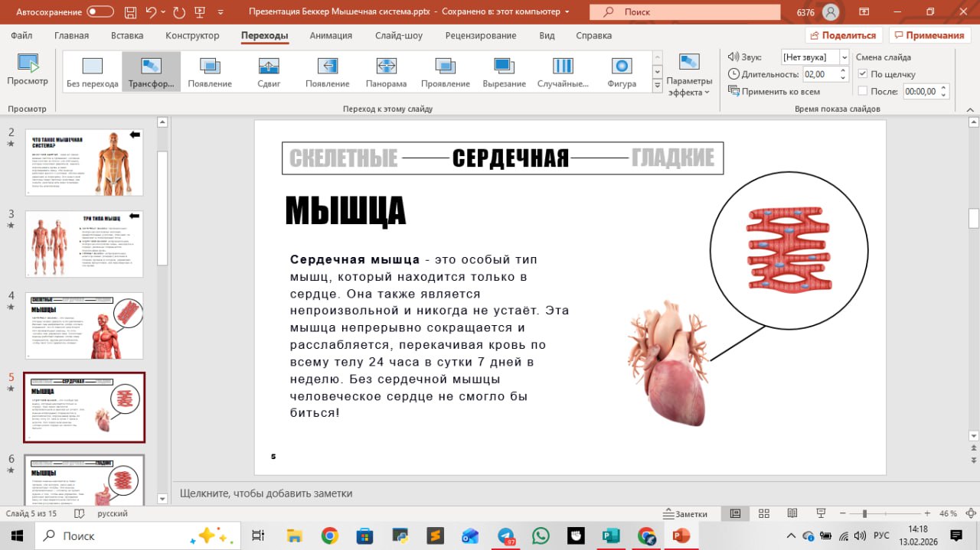Apply the Панорама transition
Viewport: 980px width, 550px height.
point(387,72)
